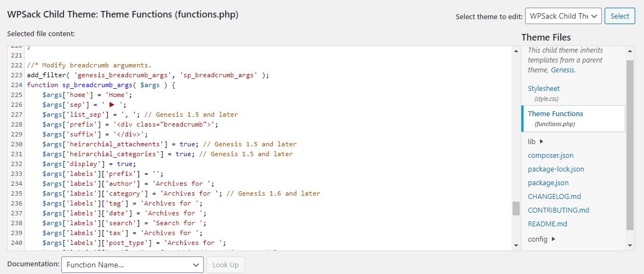This screenshot has height=274, width=644.
Task: Click the Theme Files scroll-down arrow
Action: pos(630,246)
